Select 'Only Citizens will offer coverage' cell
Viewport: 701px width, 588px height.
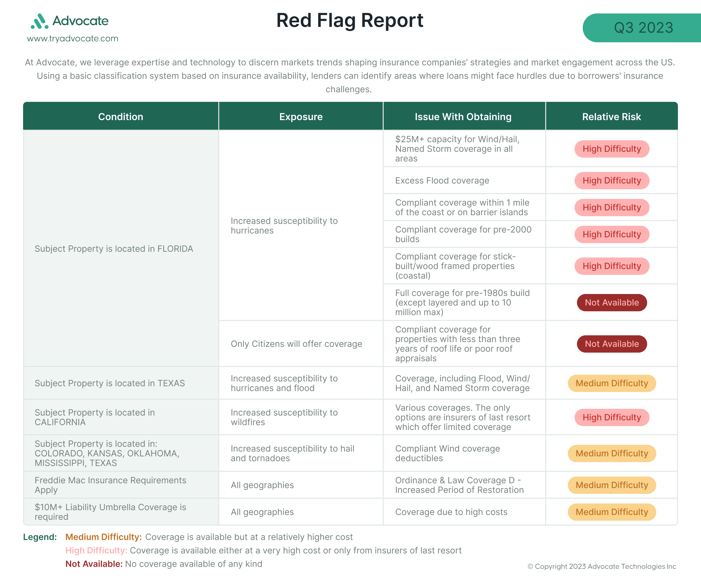point(301,343)
